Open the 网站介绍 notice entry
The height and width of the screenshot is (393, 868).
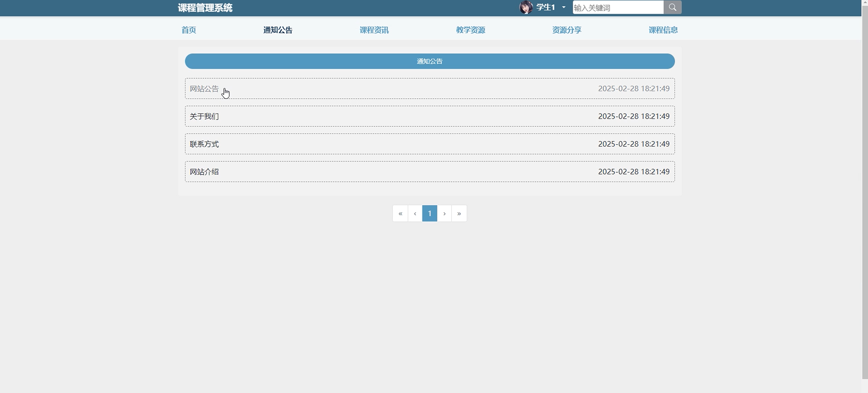tap(204, 172)
